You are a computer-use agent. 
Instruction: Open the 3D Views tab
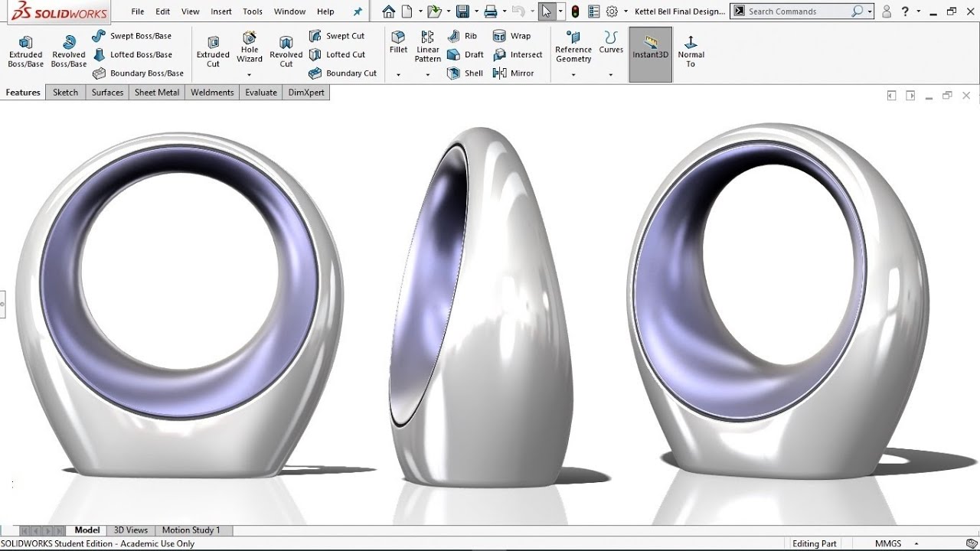[131, 530]
